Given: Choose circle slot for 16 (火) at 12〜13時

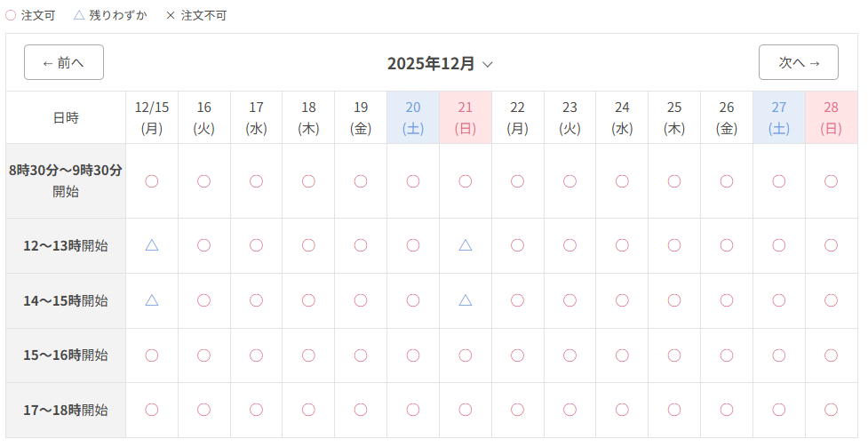Looking at the screenshot, I should tap(203, 244).
